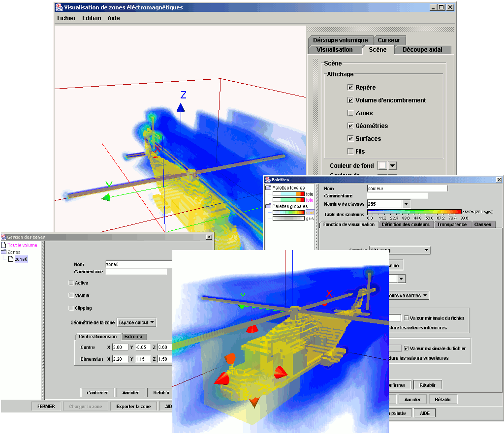Click the Nom field containing 'couleur'
Image resolution: width=504 pixels, height=443 pixels.
pyautogui.click(x=407, y=188)
